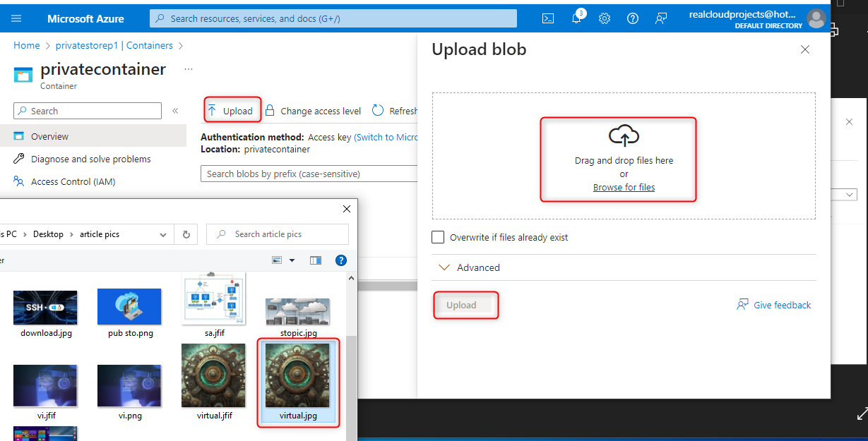This screenshot has height=441, width=868.
Task: Open file dialog help icon
Action: click(x=341, y=260)
